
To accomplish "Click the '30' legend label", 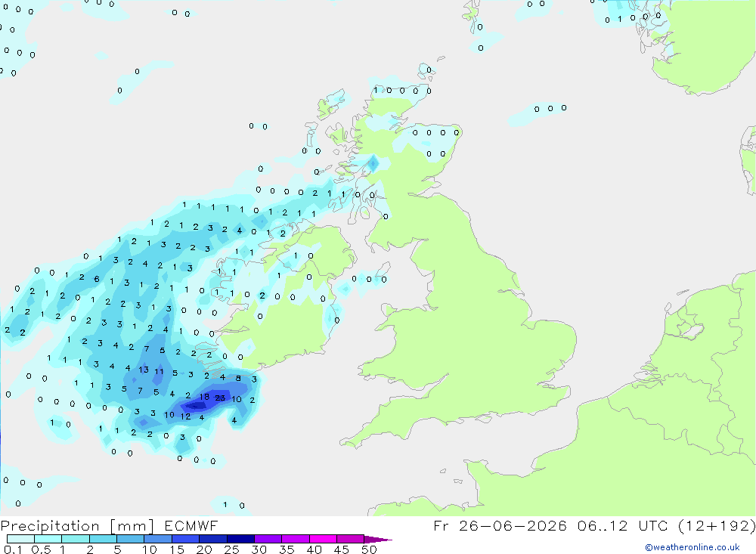I will click(259, 549).
